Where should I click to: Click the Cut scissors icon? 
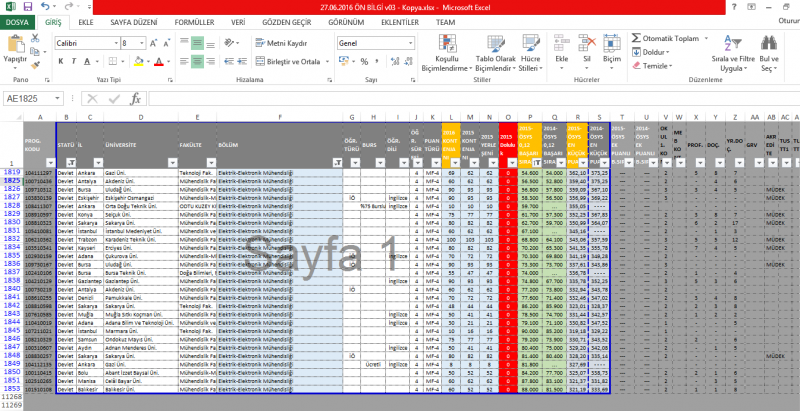35,38
